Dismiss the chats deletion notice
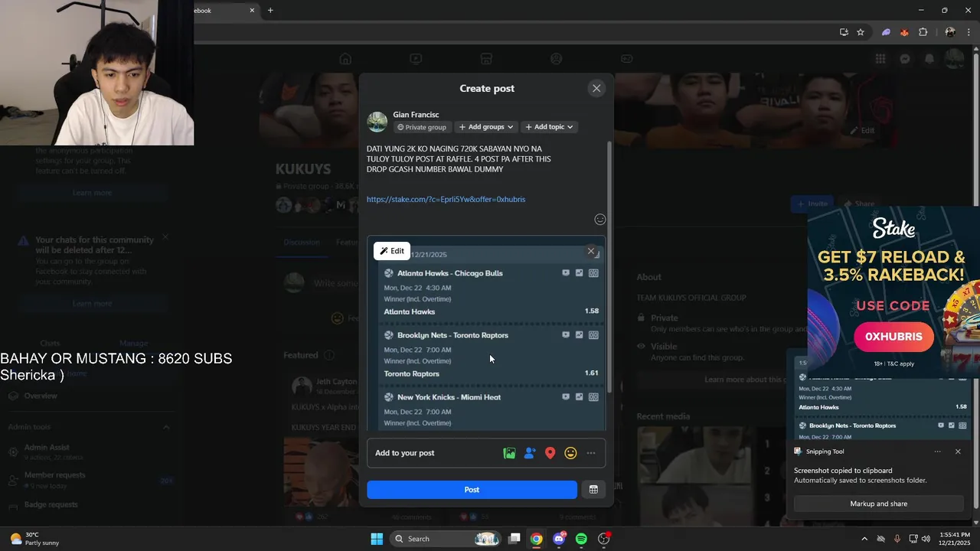Screen dimensions: 980x551 (x=165, y=238)
